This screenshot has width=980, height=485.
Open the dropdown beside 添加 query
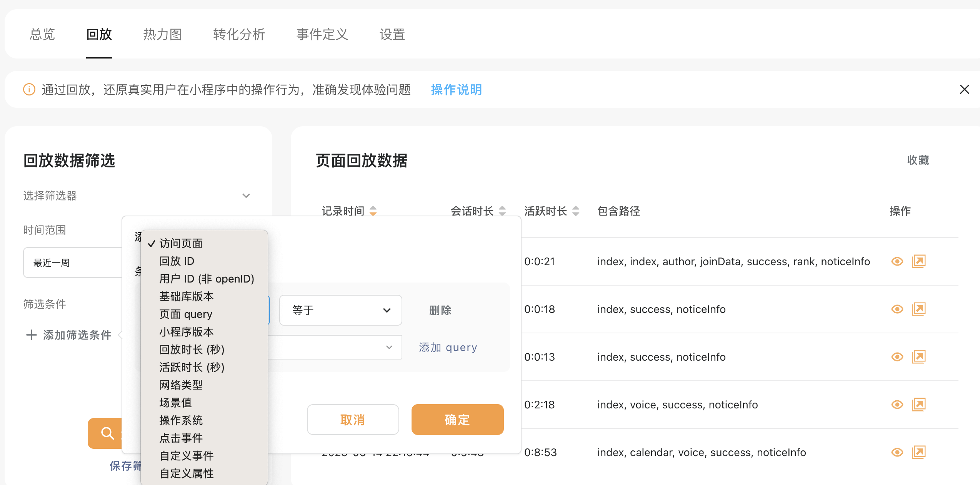(x=335, y=347)
